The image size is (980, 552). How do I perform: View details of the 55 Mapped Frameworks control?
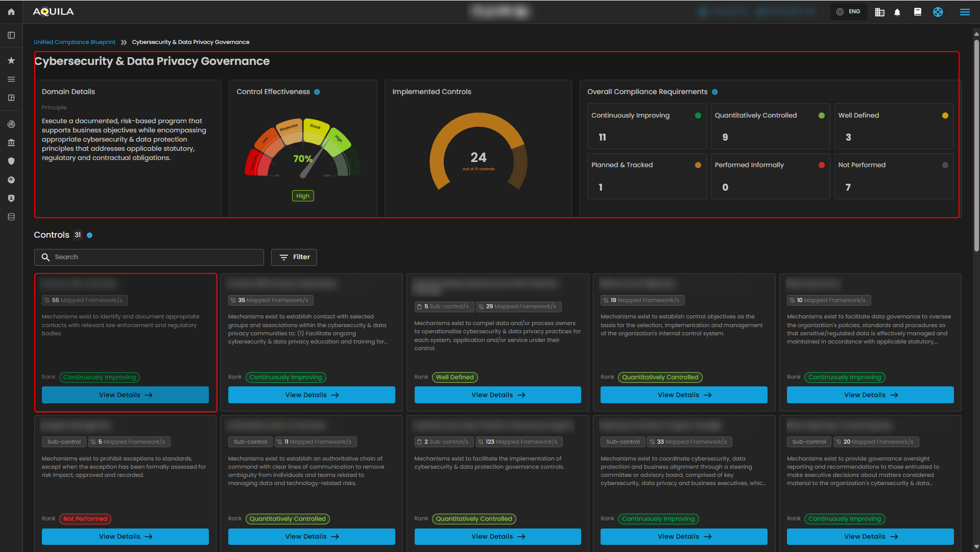(125, 395)
